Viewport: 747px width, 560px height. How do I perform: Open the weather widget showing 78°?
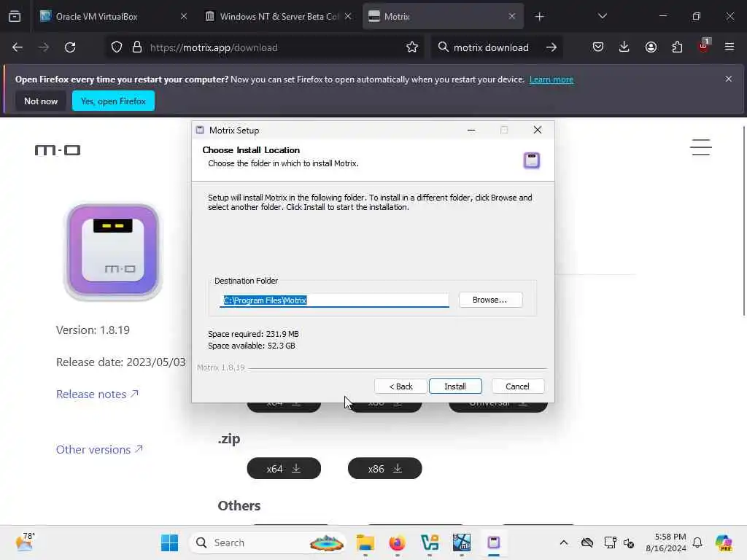[26, 542]
